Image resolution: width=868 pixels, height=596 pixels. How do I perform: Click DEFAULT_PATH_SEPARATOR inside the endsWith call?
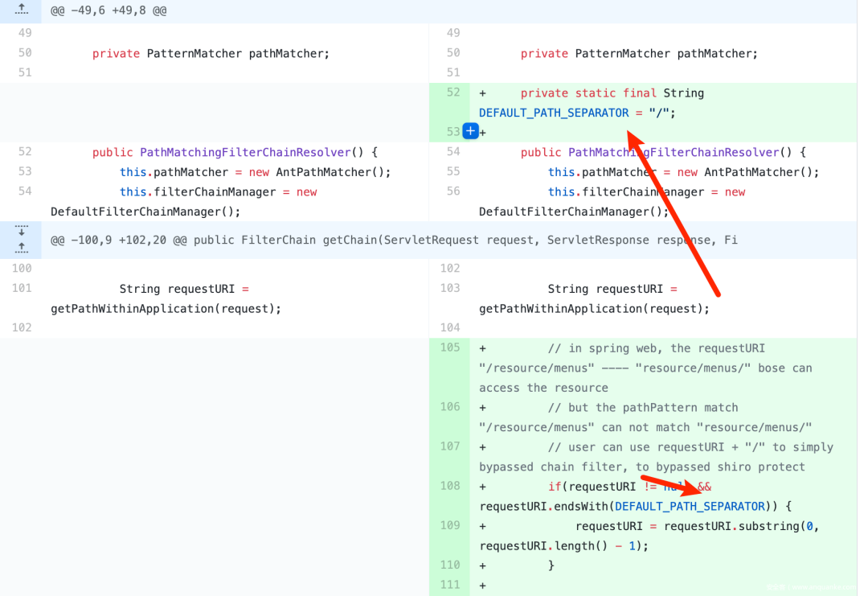pyautogui.click(x=690, y=507)
